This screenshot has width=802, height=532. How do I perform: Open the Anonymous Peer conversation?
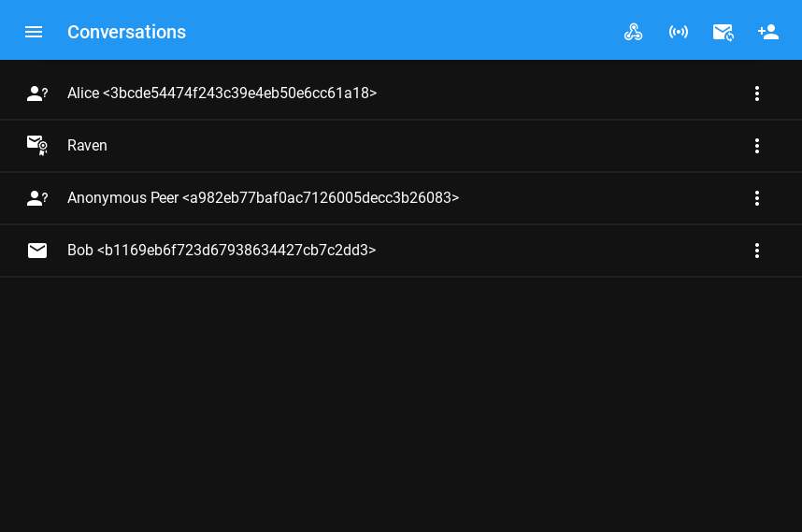(263, 198)
